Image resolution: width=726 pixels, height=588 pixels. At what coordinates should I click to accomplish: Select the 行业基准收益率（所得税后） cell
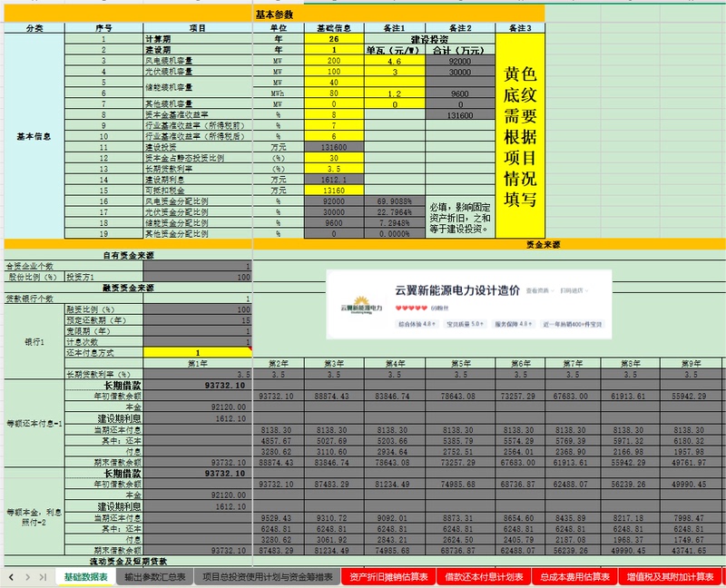(x=198, y=136)
